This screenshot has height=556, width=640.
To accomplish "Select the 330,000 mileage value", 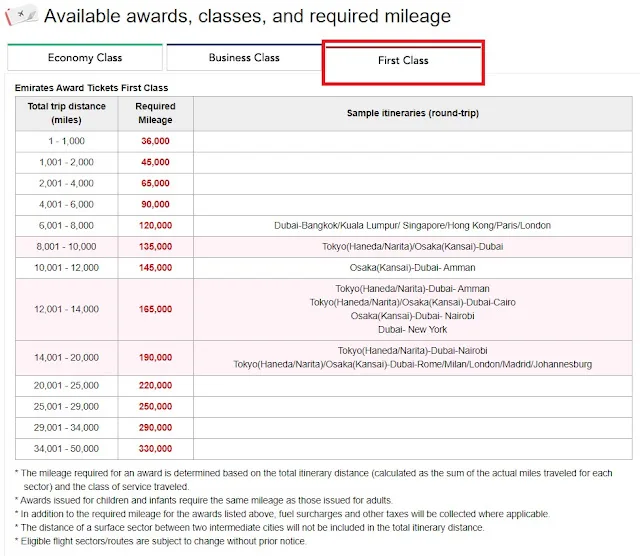I will click(156, 449).
